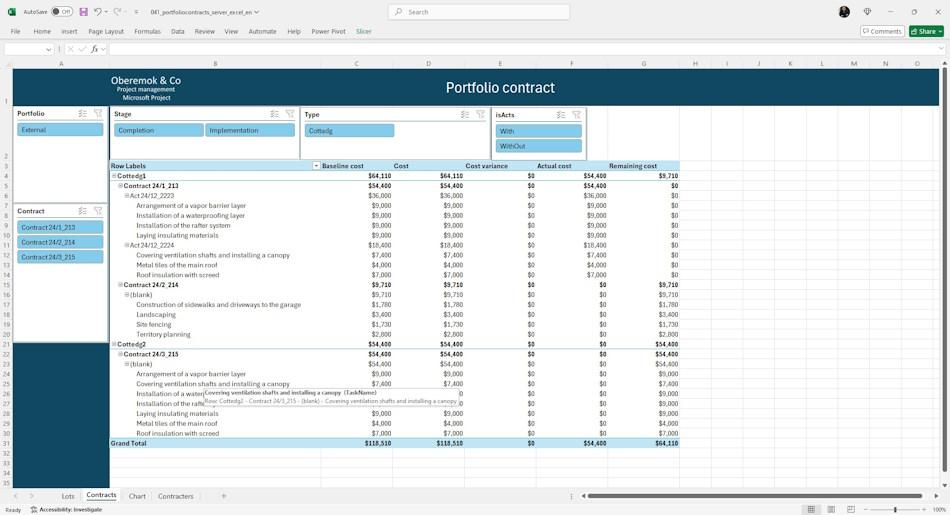This screenshot has width=950, height=515.
Task: Collapse the Act 24/12_2223 pivot row
Action: click(x=127, y=196)
